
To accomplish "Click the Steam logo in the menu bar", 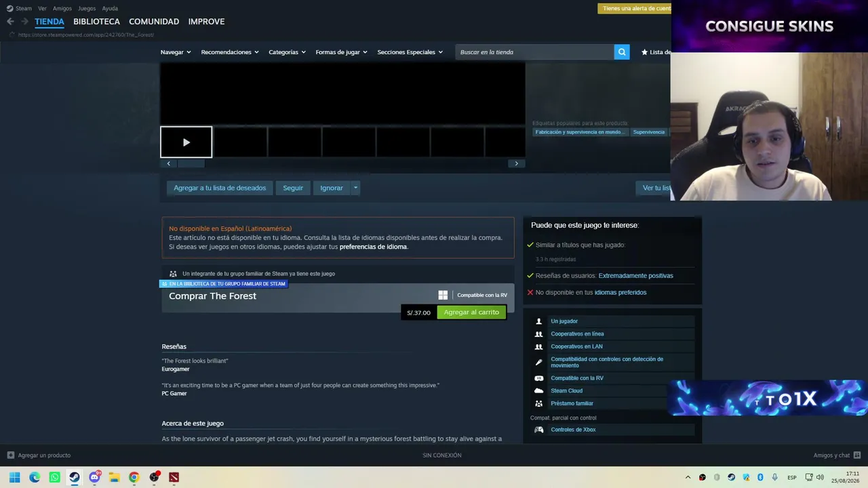I will (x=9, y=8).
